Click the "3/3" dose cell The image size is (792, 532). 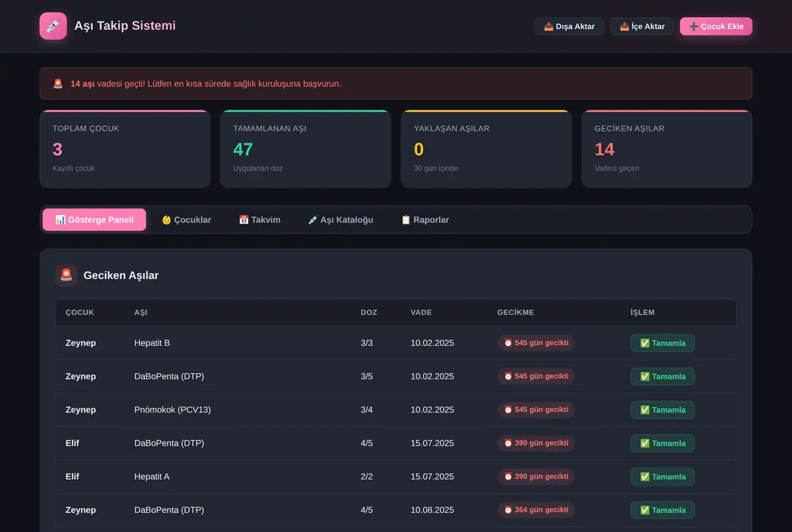[x=367, y=343]
